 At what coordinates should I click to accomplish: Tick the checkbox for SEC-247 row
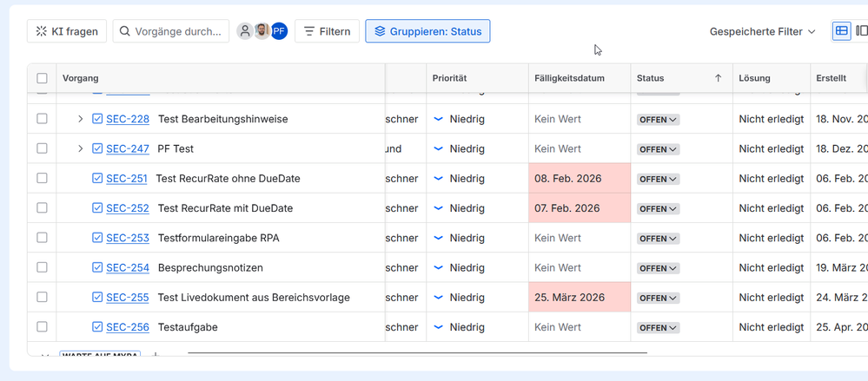[x=42, y=148]
